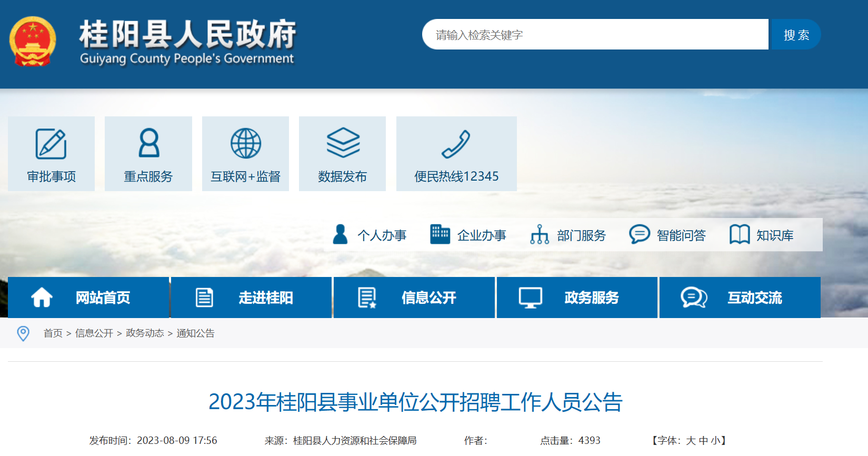868x456 pixels.
Task: Click the 企业办事 building icon
Action: click(x=440, y=234)
